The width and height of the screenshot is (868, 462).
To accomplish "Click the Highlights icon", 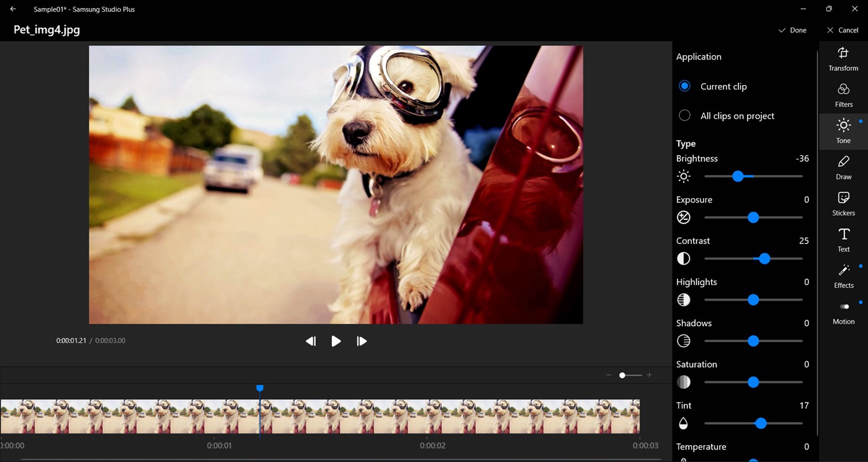I will [684, 300].
